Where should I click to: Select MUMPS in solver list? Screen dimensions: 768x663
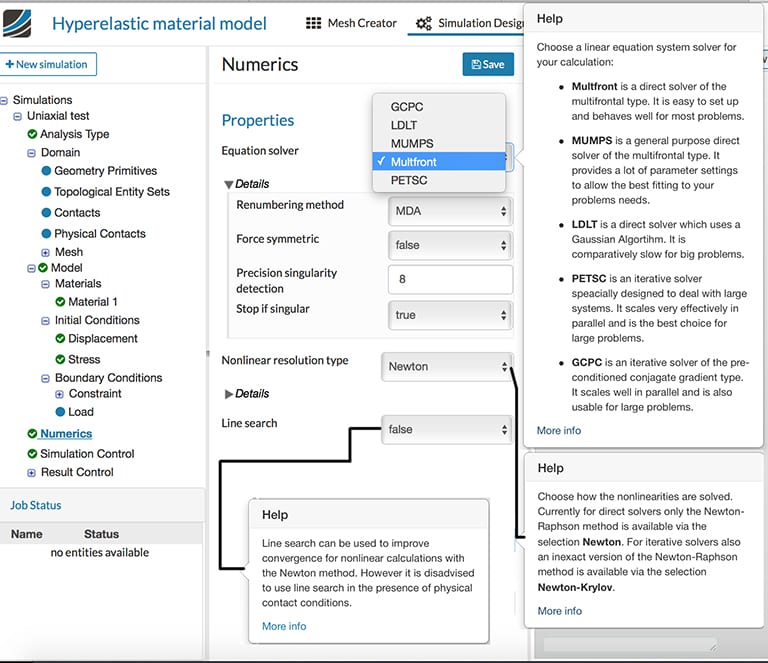439,143
